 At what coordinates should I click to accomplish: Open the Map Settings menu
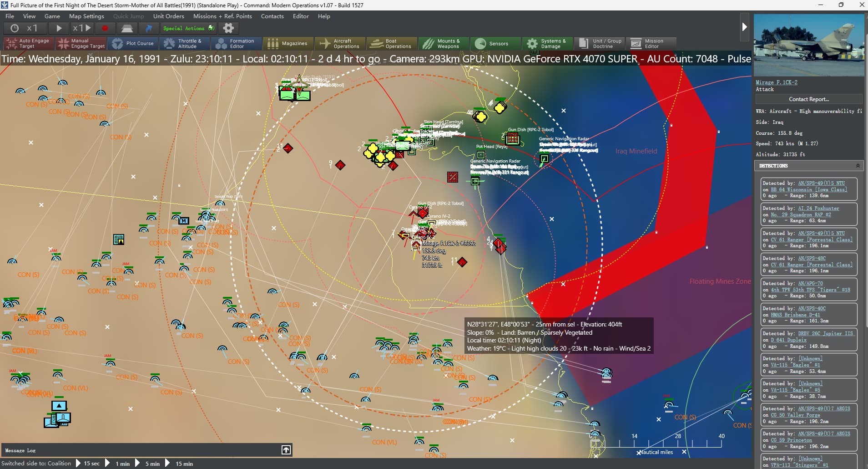tap(86, 16)
